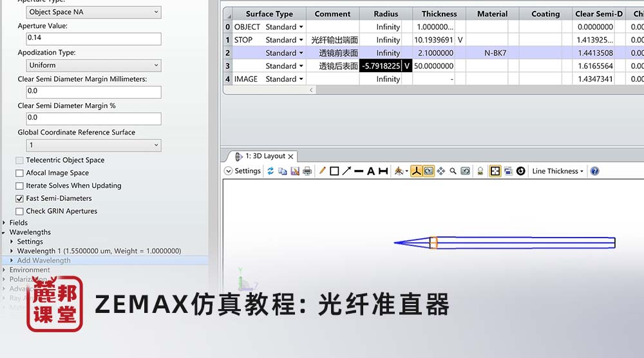Open the Apodization Type 'Uniform' dropdown

[93, 65]
